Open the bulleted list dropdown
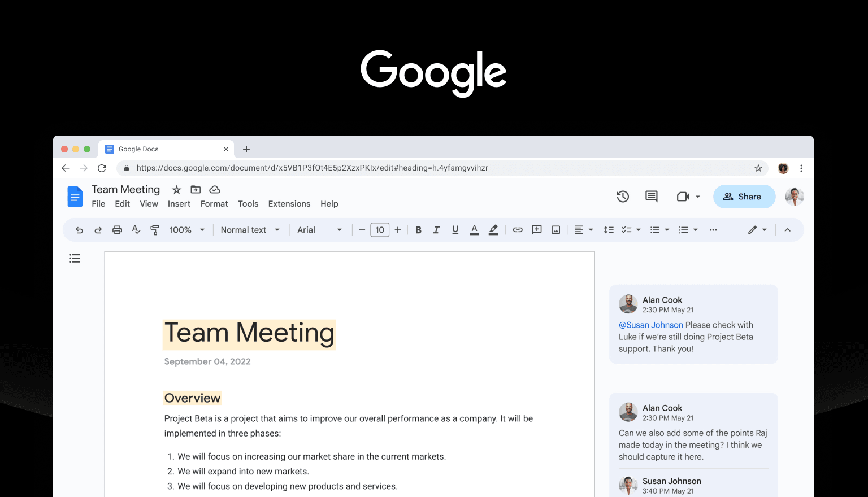Image resolution: width=868 pixels, height=497 pixels. click(x=659, y=230)
